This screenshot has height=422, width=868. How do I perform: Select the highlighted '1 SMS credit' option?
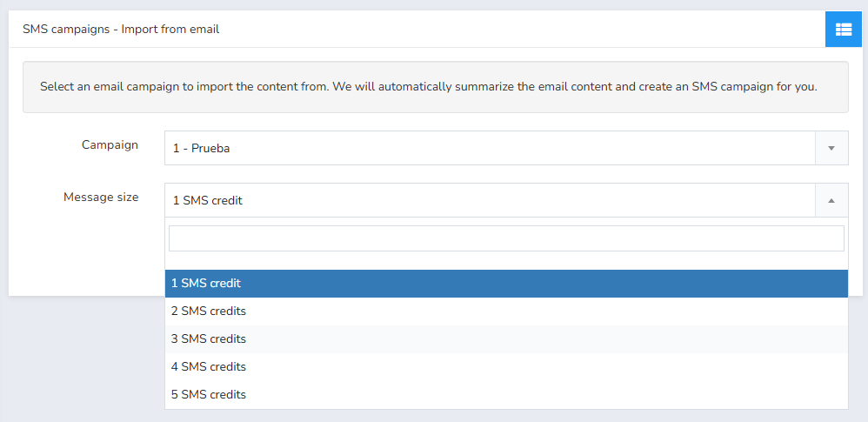(x=506, y=283)
